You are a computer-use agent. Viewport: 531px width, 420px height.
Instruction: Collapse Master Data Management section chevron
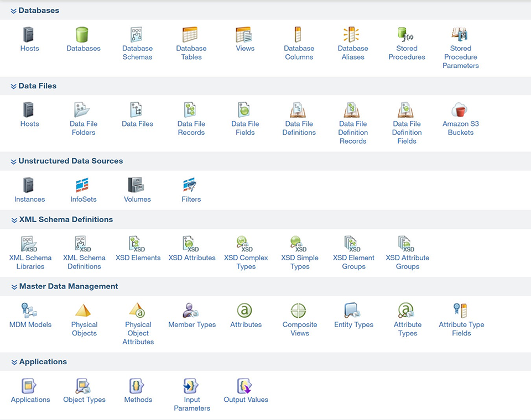coord(14,287)
